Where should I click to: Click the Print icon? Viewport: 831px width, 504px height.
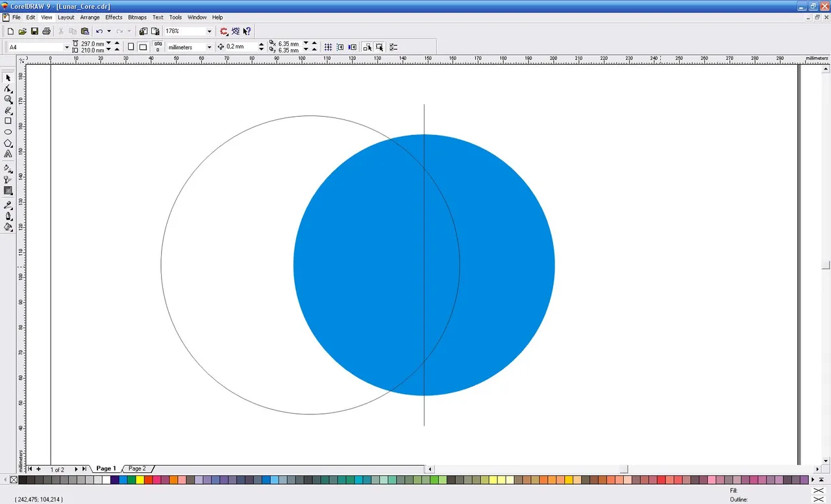pos(46,31)
